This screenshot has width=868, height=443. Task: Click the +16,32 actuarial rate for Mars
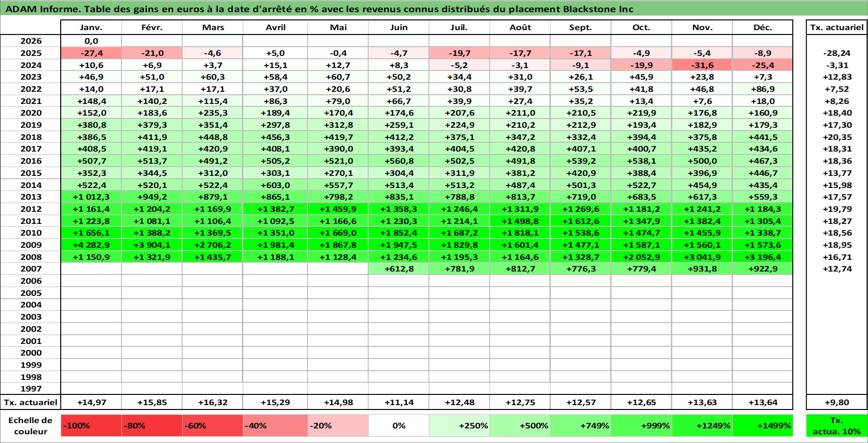[x=213, y=403]
